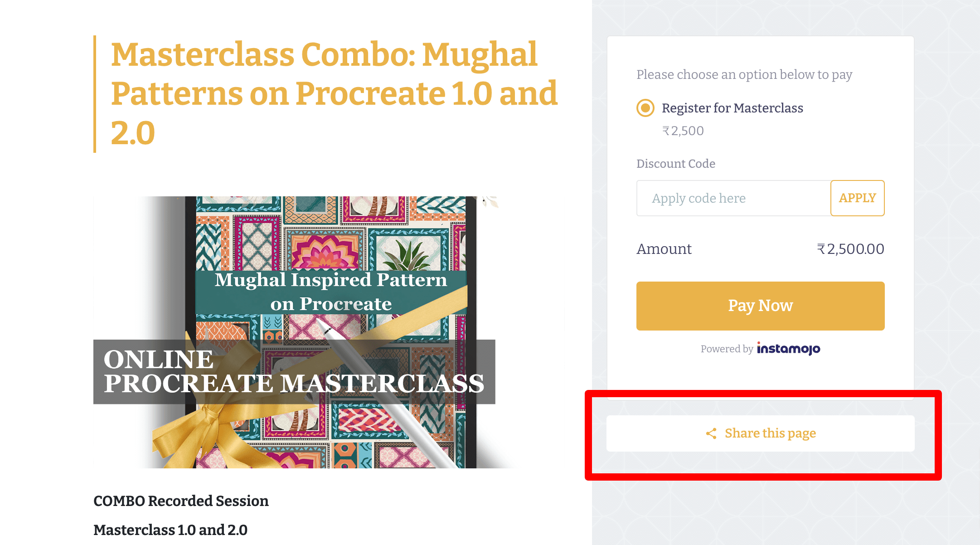Viewport: 980px width, 545px height.
Task: Click the Discount Code label
Action: [675, 164]
